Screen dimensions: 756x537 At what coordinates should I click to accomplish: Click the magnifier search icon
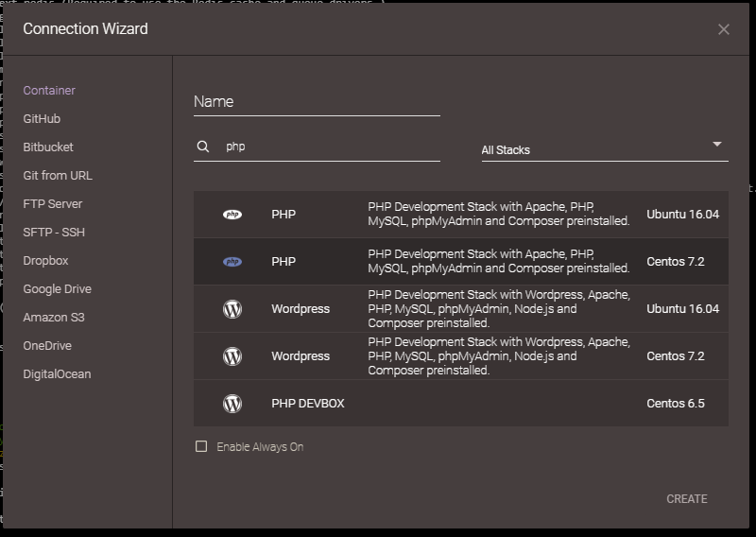coord(203,147)
